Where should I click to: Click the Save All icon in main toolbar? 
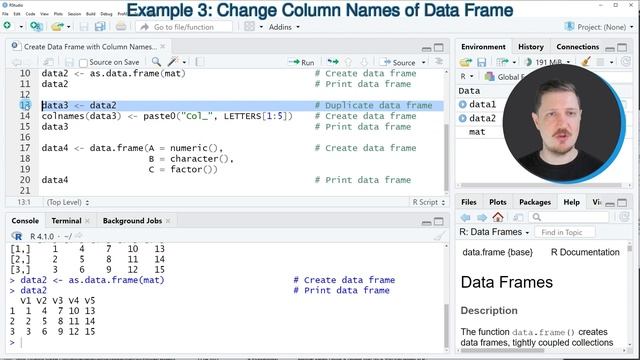click(100, 27)
